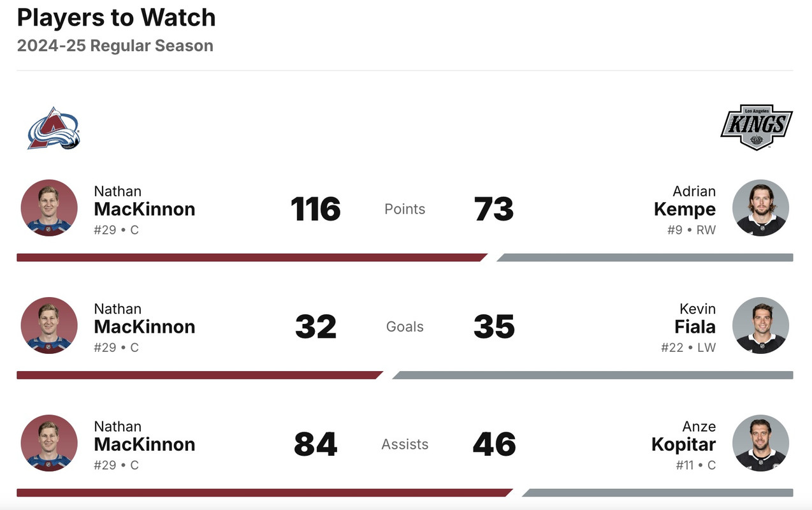Click the Los Angeles Kings logo

coord(756,127)
